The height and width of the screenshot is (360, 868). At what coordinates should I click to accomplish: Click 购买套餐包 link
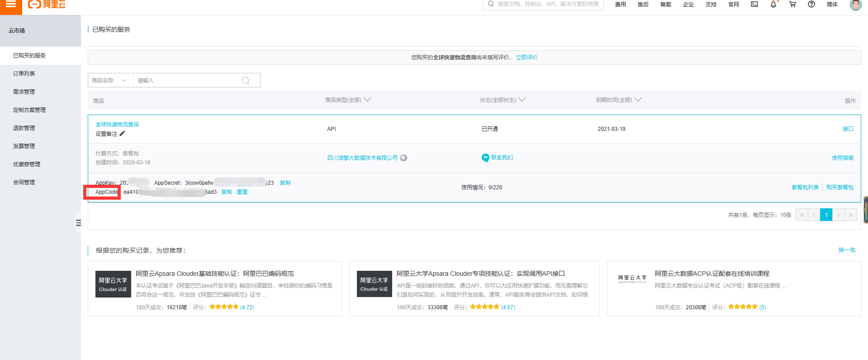(840, 187)
